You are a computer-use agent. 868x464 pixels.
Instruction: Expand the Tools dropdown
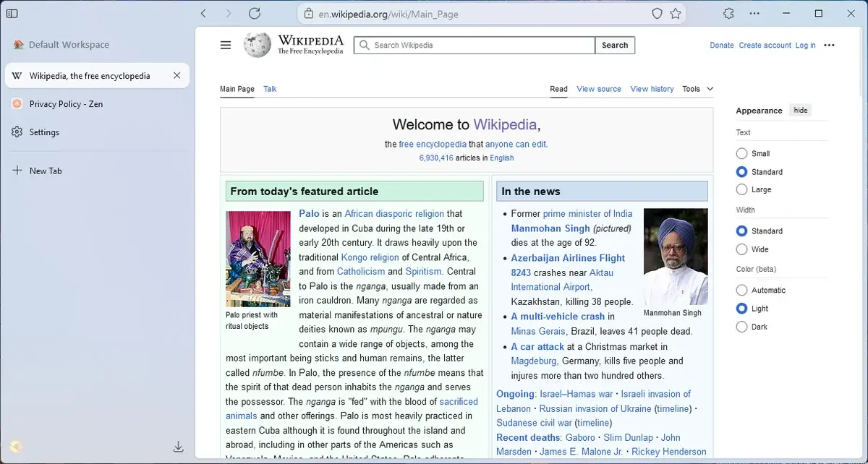697,89
